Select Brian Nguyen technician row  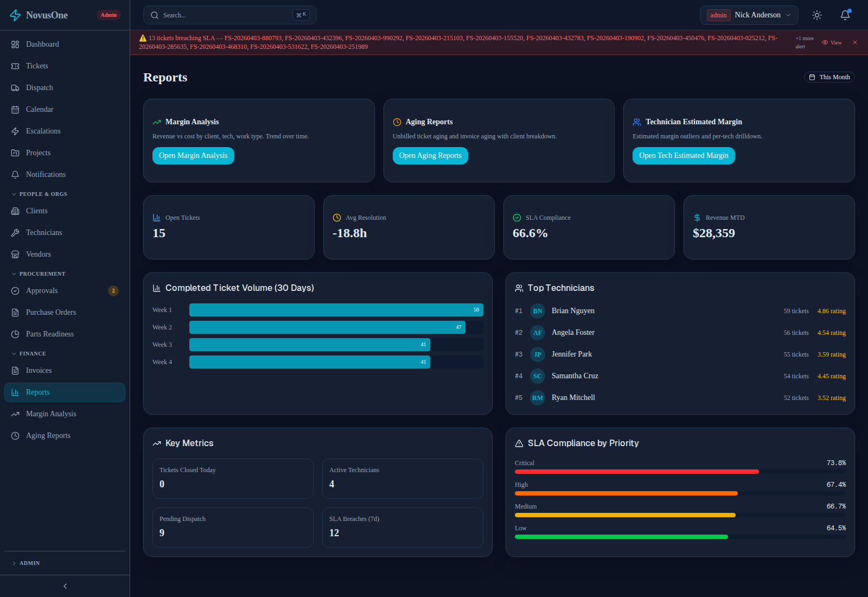[680, 311]
